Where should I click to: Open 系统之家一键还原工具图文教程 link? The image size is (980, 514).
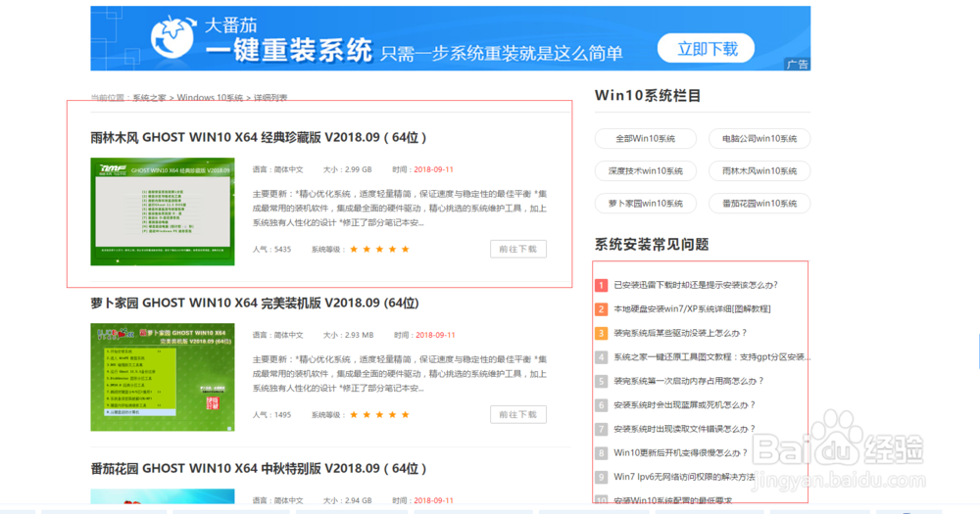pyautogui.click(x=711, y=357)
